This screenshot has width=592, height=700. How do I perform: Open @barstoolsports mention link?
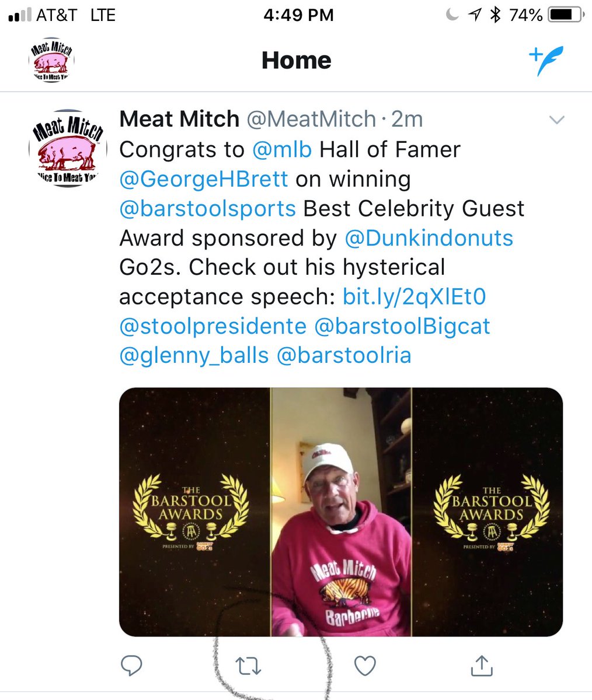tap(208, 208)
